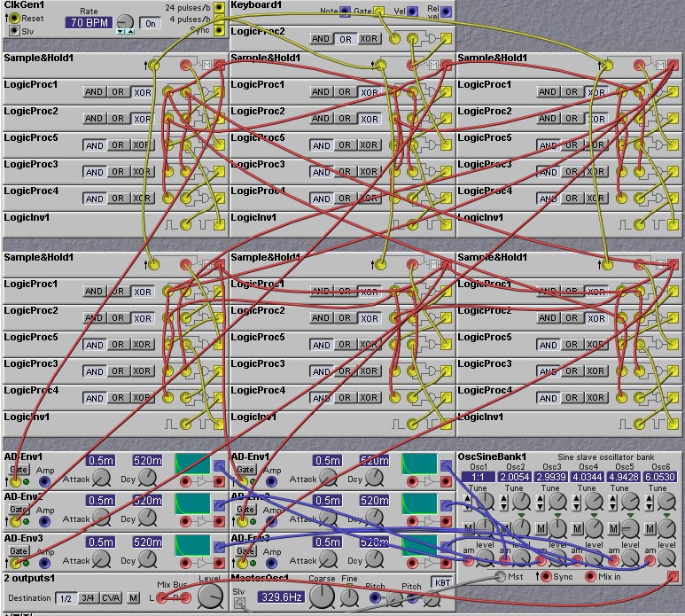Image resolution: width=685 pixels, height=616 pixels.
Task: Toggle the KBT button on MasterOsc1
Action: (441, 582)
